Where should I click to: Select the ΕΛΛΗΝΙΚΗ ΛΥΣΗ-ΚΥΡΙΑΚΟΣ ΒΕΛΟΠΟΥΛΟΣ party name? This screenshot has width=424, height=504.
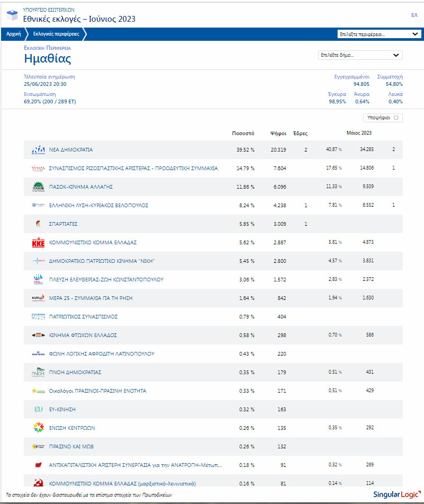(99, 206)
